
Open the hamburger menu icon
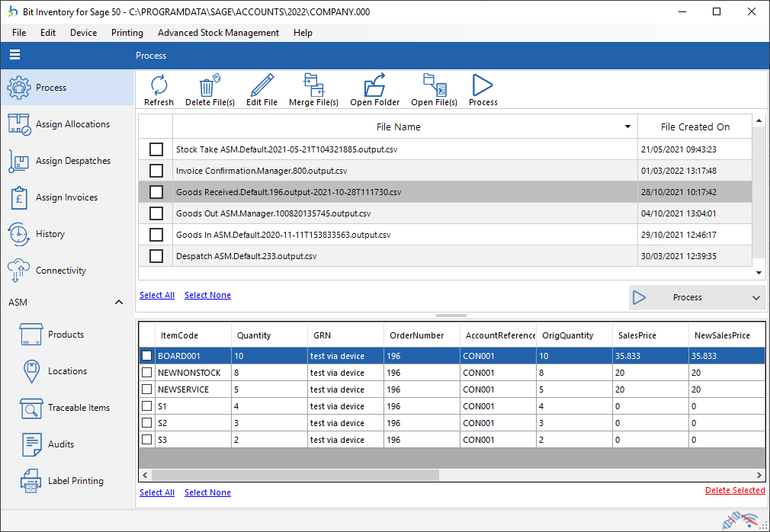click(x=15, y=55)
